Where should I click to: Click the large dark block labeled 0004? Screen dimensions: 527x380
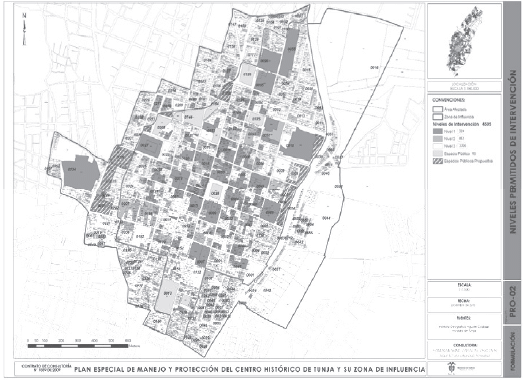(81, 172)
